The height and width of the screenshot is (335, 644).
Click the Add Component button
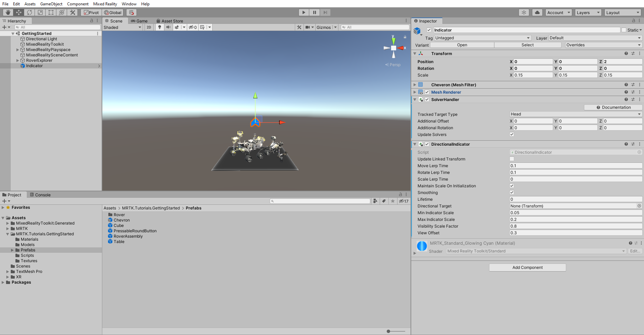[527, 268]
